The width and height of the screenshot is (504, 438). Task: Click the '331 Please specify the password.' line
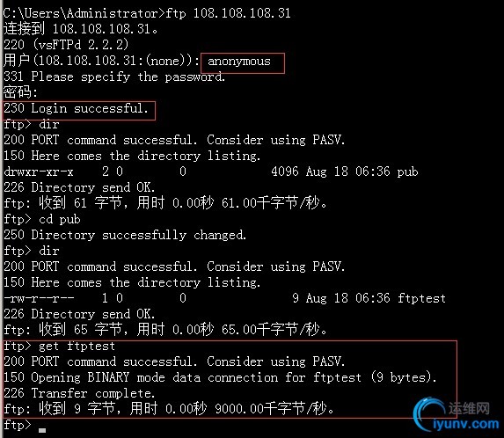click(114, 77)
